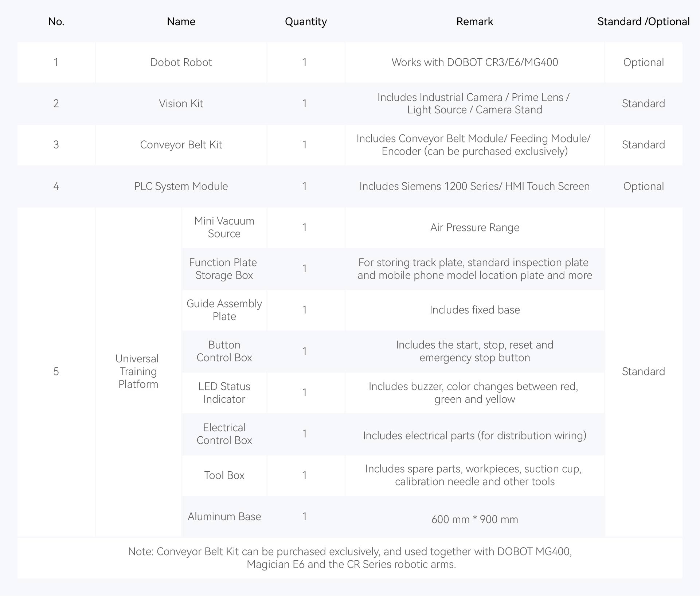Click the "Button Control Box" cell
This screenshot has height=596, width=700.
[224, 351]
